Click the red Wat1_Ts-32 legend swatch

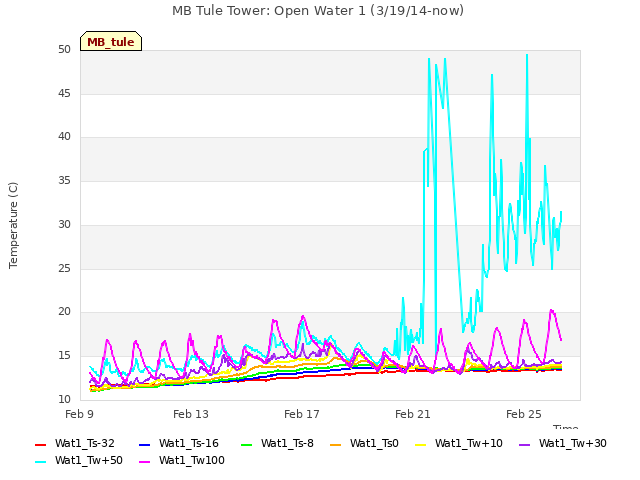point(40,444)
